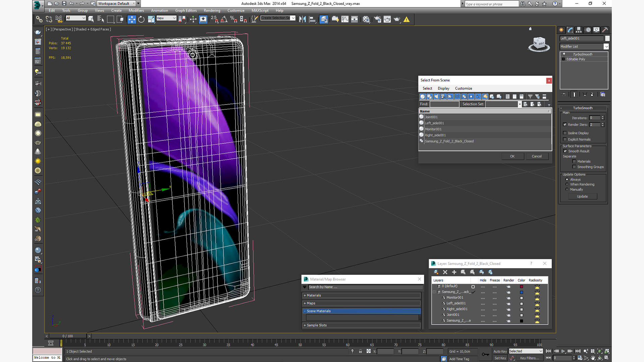The height and width of the screenshot is (362, 644).
Task: Click OK in Select From Scene dialog
Action: click(512, 156)
